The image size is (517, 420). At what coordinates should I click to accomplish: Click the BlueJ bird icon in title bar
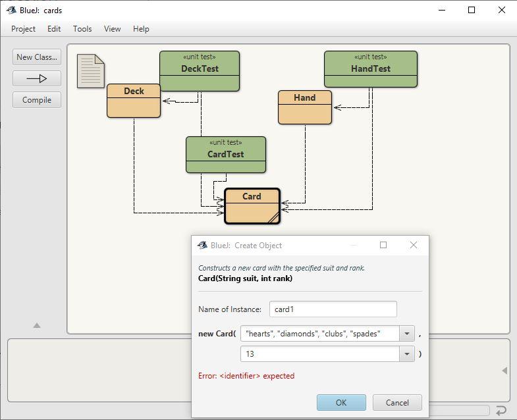coord(11,11)
